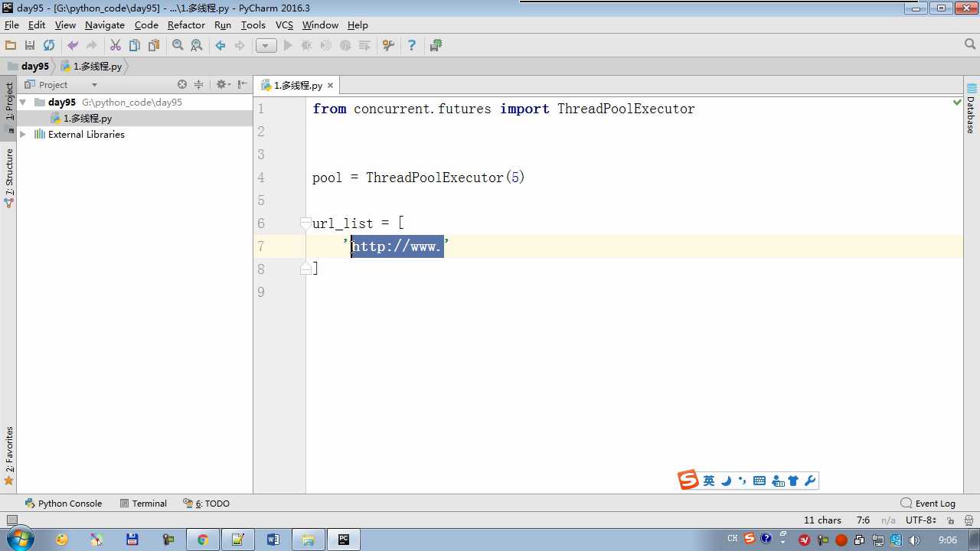Click the Cut scissors icon
The image size is (980, 551).
point(116,46)
